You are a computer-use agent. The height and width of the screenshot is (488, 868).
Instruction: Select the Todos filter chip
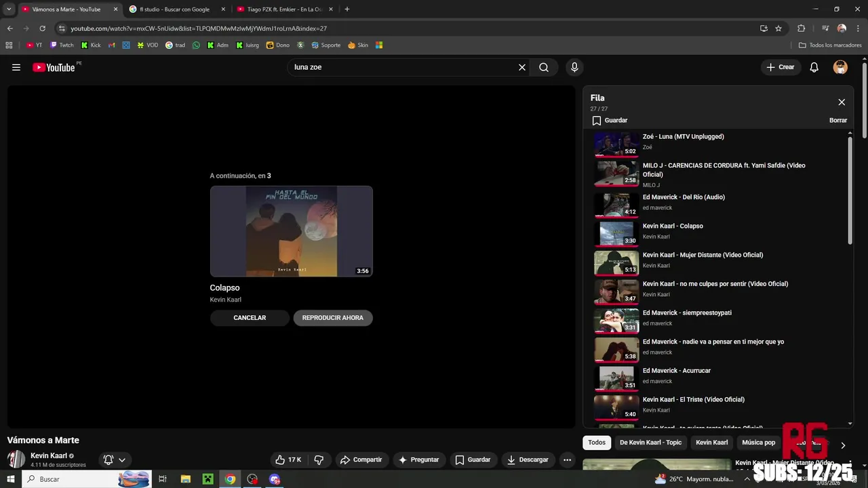(x=597, y=443)
